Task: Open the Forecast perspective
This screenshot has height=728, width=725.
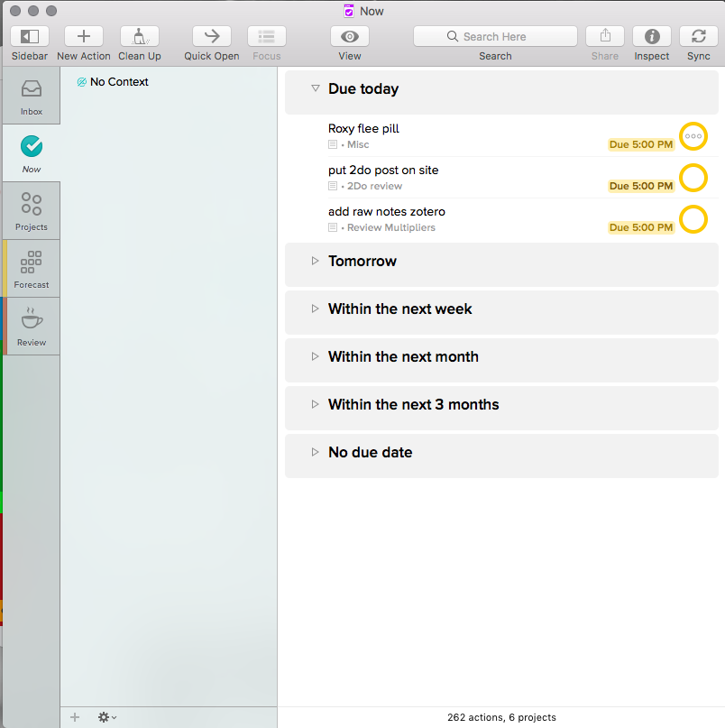Action: click(32, 269)
